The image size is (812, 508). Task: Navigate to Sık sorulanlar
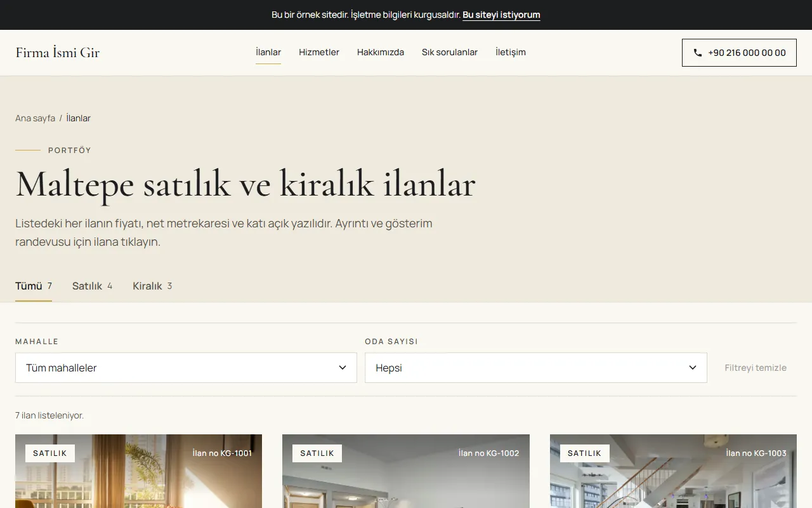[x=450, y=52]
